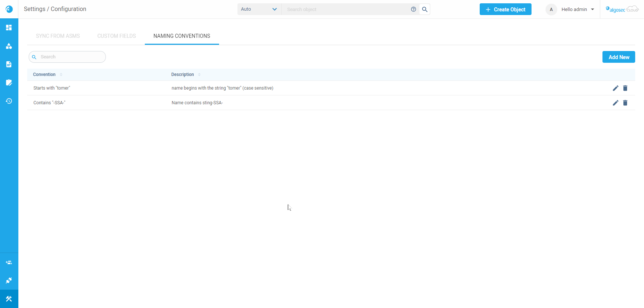
Task: Delete the Starts with "tomer" convention
Action: pyautogui.click(x=625, y=88)
